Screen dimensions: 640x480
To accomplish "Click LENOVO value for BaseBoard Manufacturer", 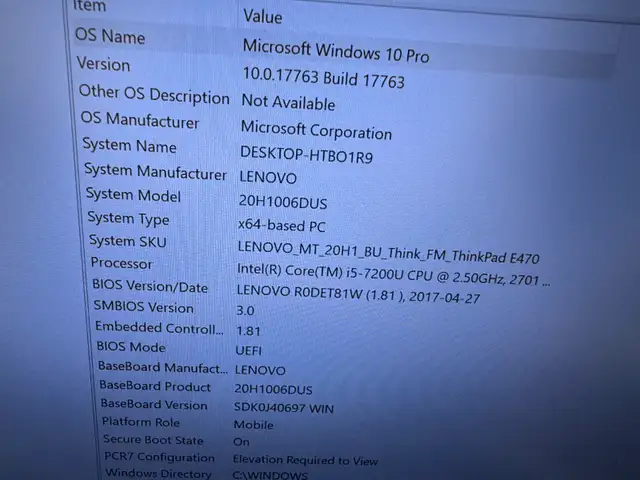I will click(x=260, y=371).
